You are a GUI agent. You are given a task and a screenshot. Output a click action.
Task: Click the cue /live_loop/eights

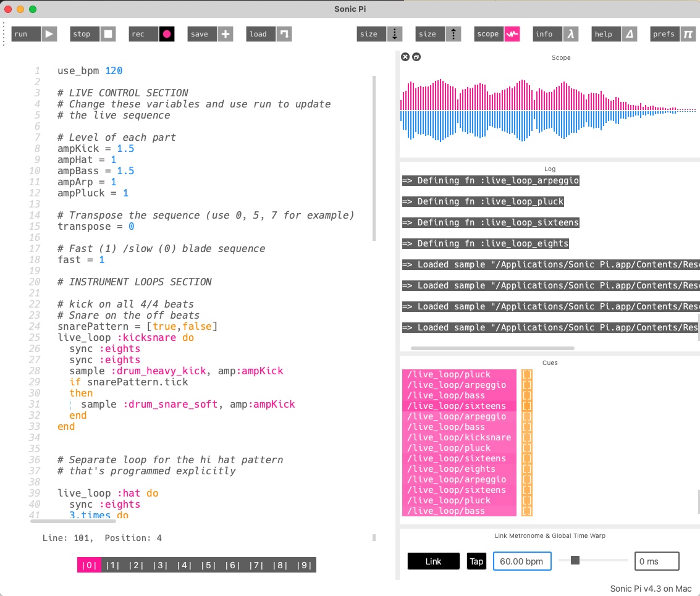click(459, 469)
